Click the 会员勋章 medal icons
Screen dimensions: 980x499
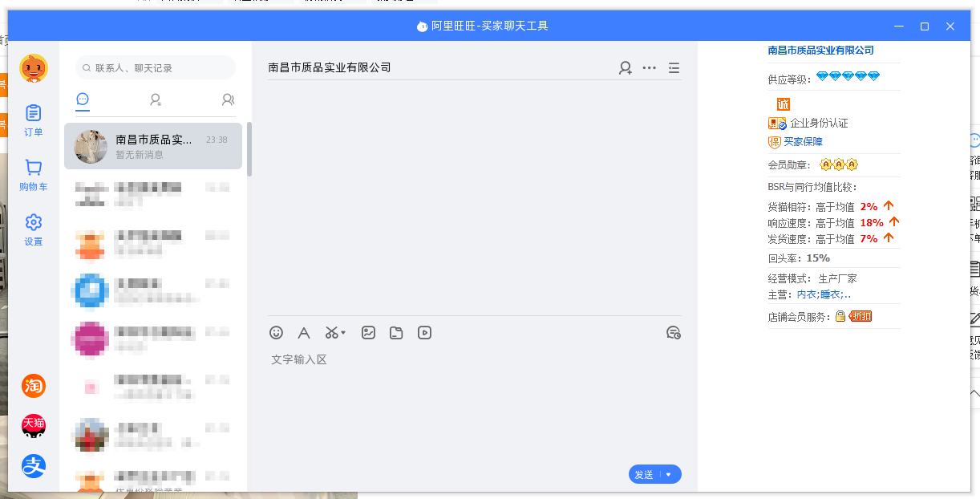[839, 164]
